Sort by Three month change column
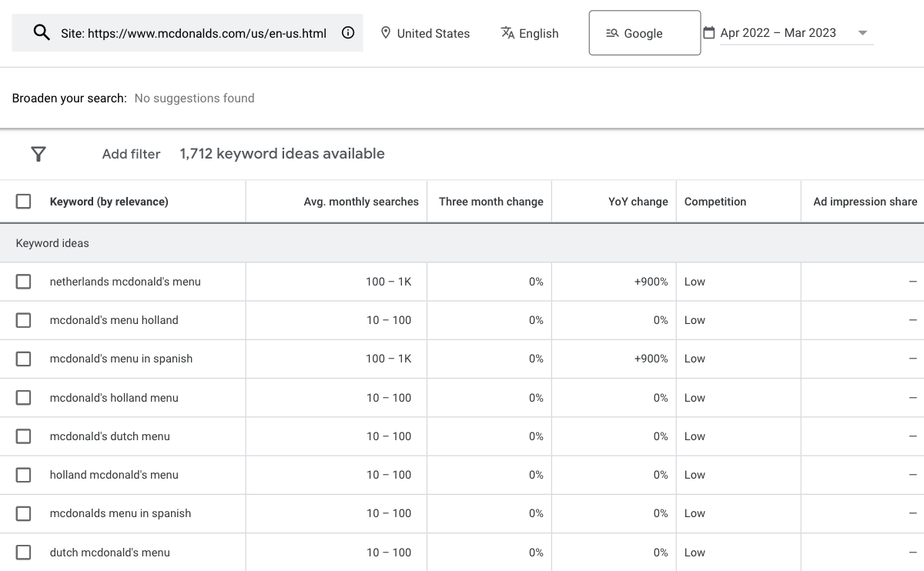924x571 pixels. pyautogui.click(x=491, y=202)
